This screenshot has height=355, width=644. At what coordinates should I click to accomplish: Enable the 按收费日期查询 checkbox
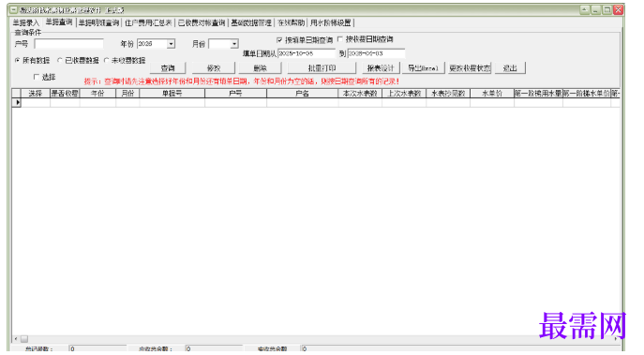[x=340, y=39]
